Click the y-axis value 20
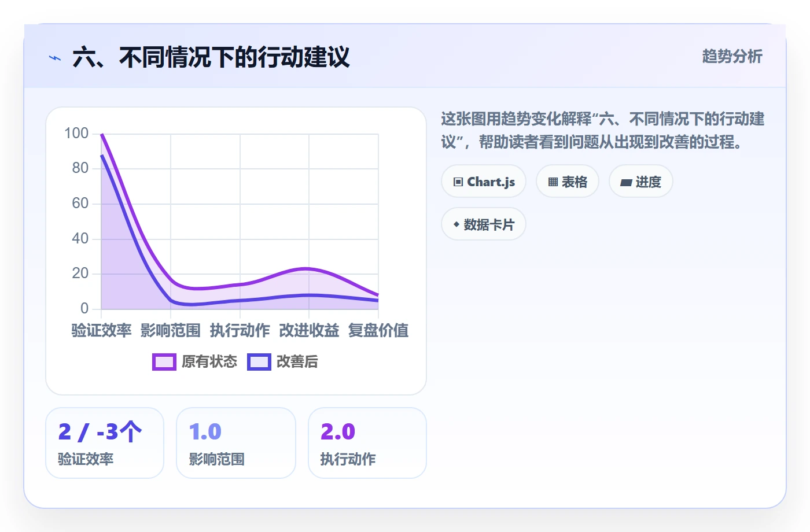Viewport: 810px width, 532px height. [80, 274]
